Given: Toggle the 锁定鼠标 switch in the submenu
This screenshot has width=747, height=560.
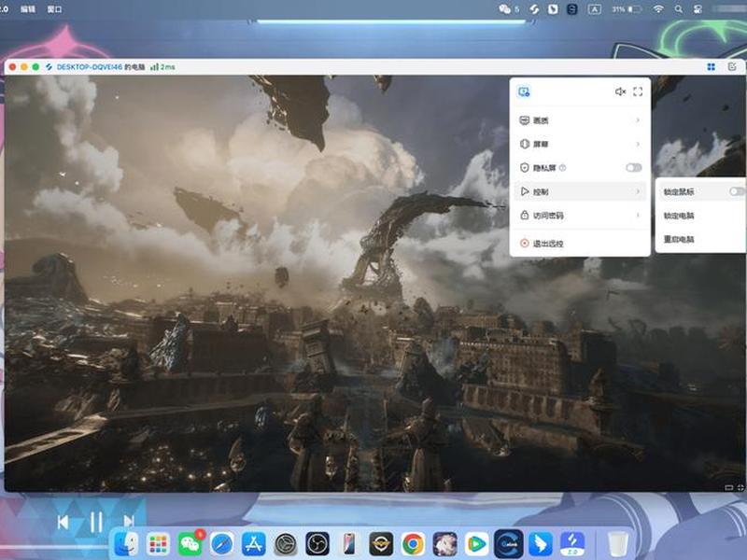Looking at the screenshot, I should point(737,191).
